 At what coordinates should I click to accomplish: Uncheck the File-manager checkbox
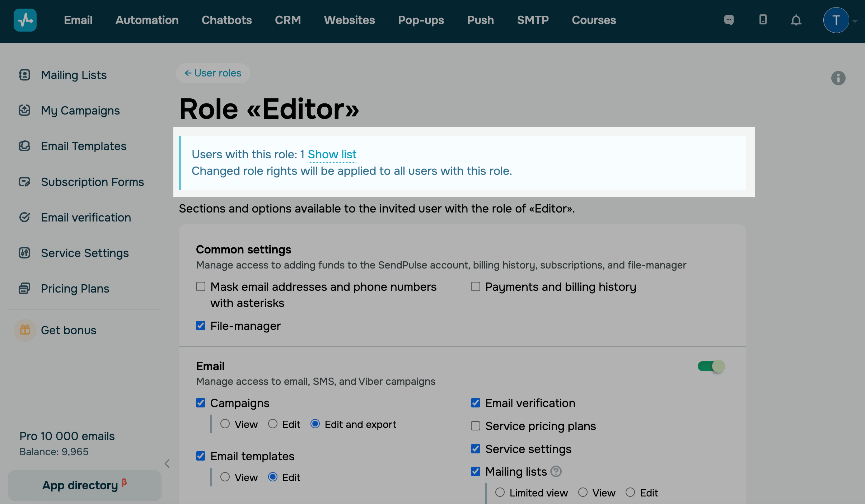pos(201,326)
